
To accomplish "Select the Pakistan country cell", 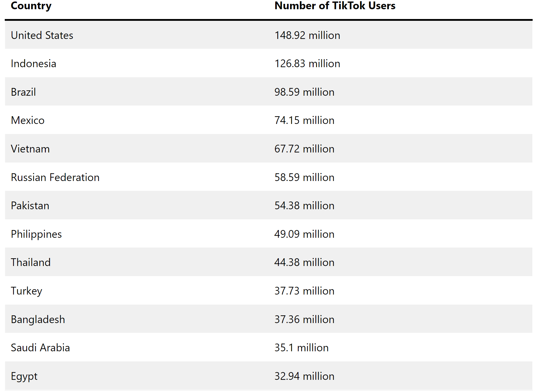I will 30,206.
